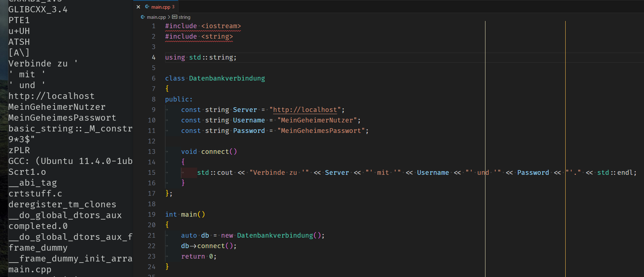Click 'main.cpp' line in the terminal output
The image size is (644, 277).
pos(30,269)
